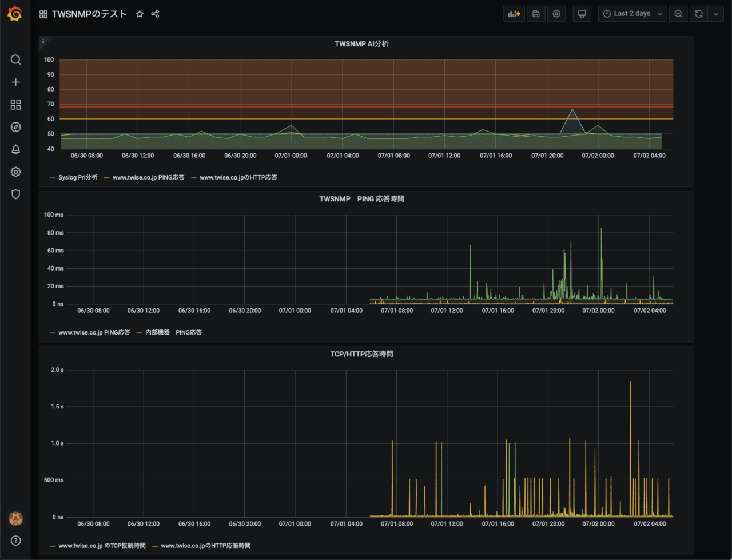Click the peak near 67 in AI分析 graph

tap(572, 109)
